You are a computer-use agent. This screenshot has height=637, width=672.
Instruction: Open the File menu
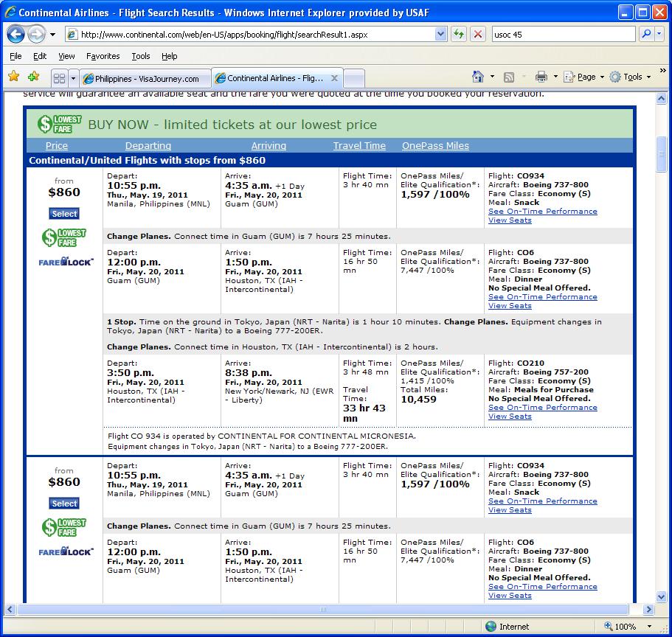pos(15,56)
